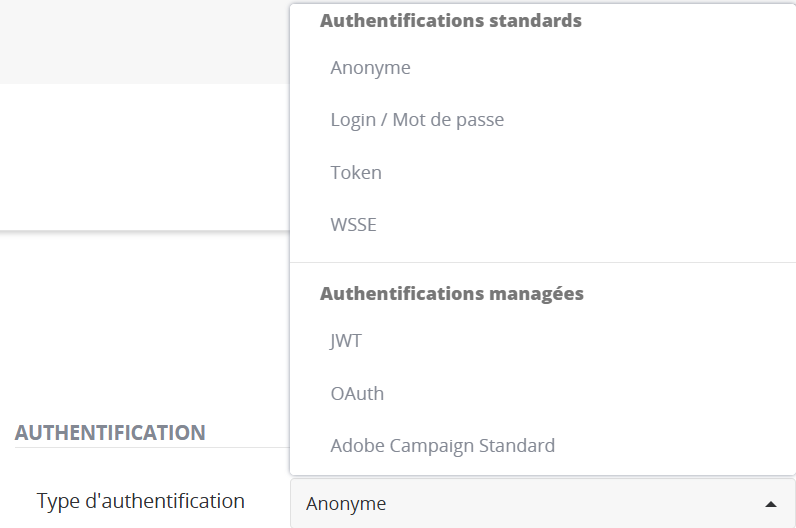Select the OAuth option
Image resolution: width=796 pixels, height=528 pixels.
click(x=357, y=393)
